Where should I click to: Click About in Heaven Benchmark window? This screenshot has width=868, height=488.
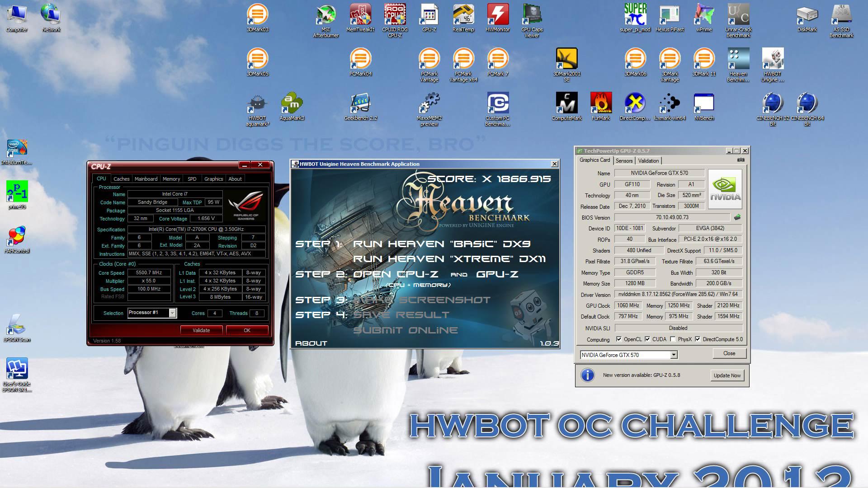[x=311, y=343]
